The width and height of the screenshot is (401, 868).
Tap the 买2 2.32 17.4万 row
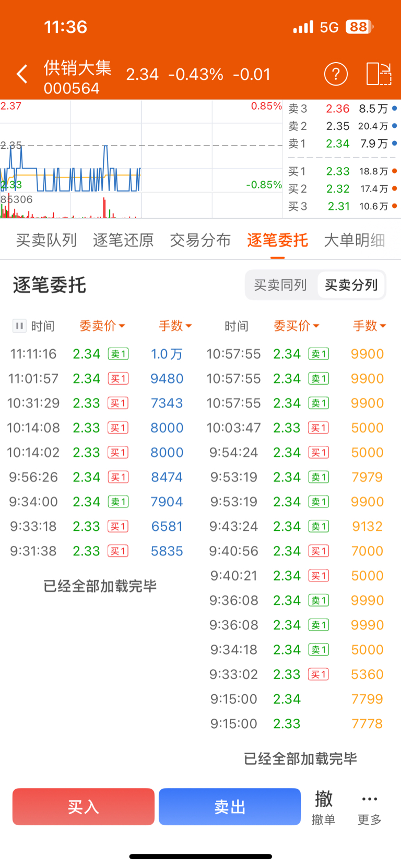coord(343,188)
